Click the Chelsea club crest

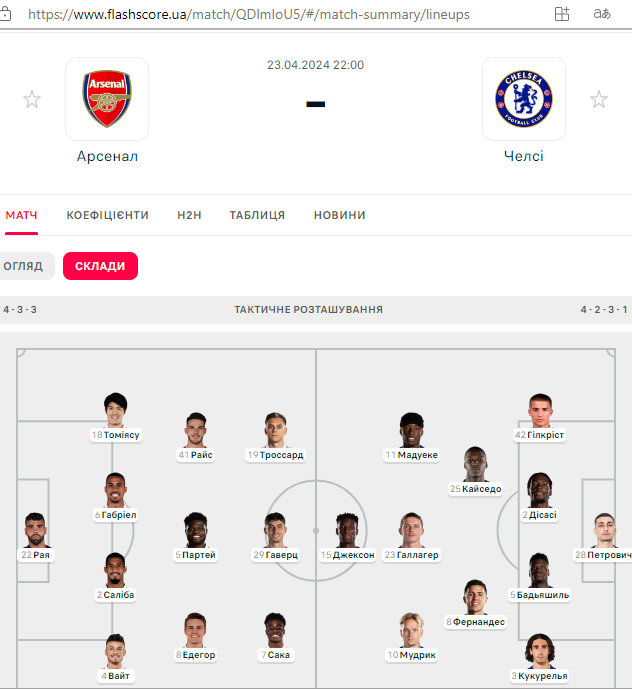(524, 99)
